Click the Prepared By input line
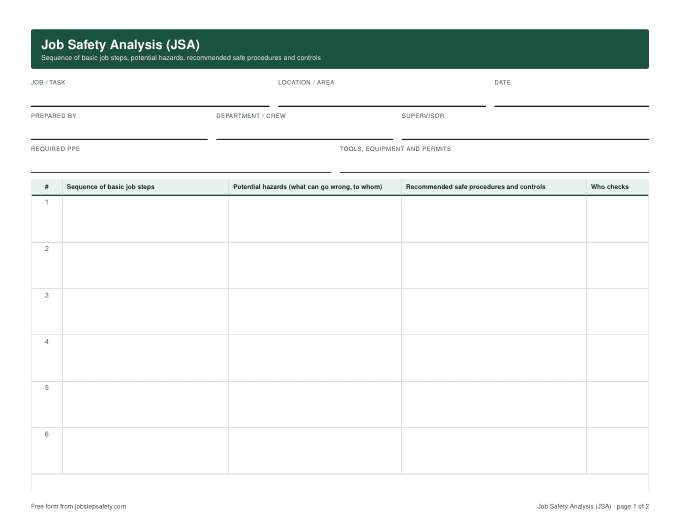The image size is (680, 526). pyautogui.click(x=119, y=131)
